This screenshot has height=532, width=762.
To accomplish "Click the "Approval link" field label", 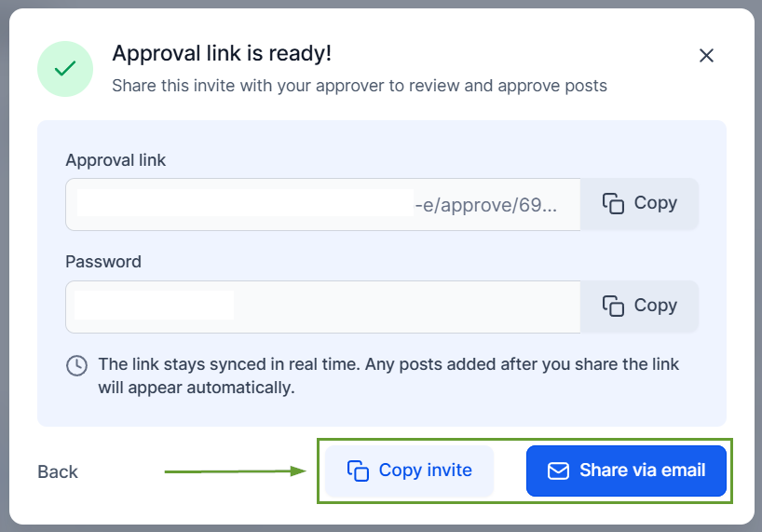I will pos(116,160).
